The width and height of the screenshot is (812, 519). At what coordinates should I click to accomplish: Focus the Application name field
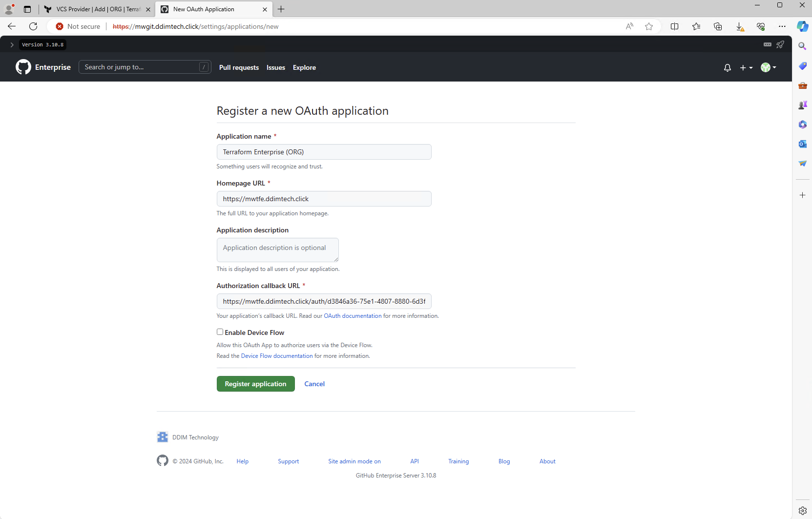pyautogui.click(x=324, y=152)
